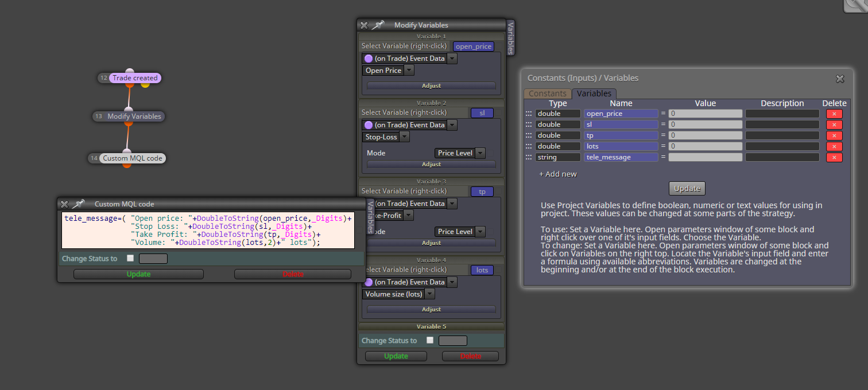
Task: Switch to the Variables tab in dialog
Action: tap(594, 93)
